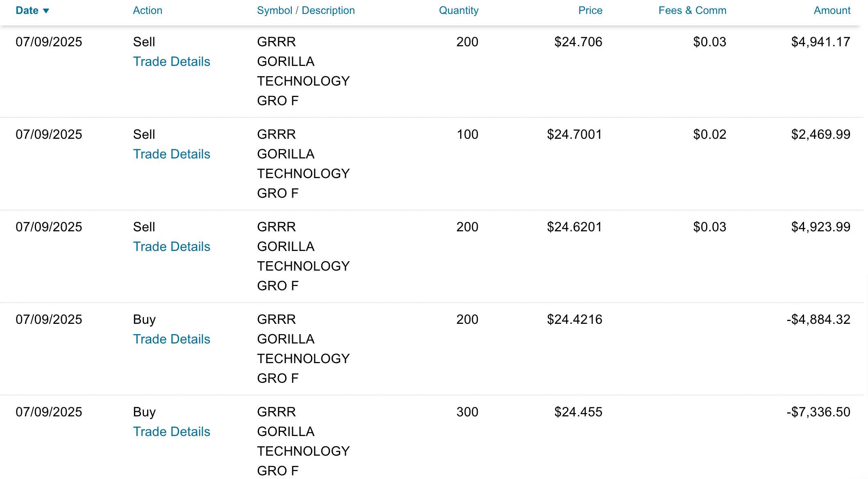Sort by the Date column header
Screen dimensions: 868x479
click(x=27, y=11)
